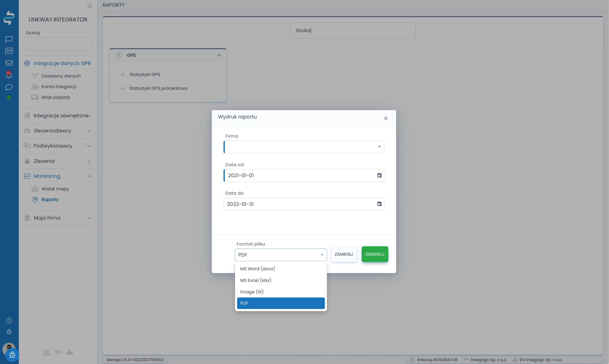Click the Zlecenia menu label

coord(44,161)
